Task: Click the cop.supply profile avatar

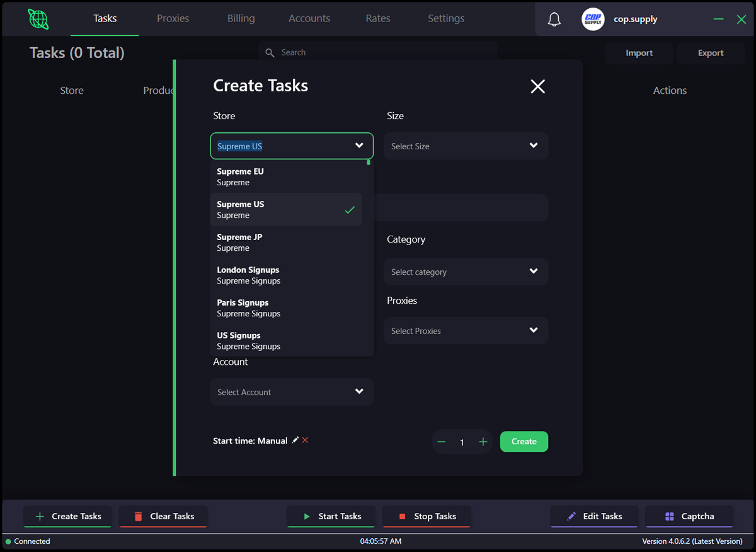Action: [x=593, y=20]
